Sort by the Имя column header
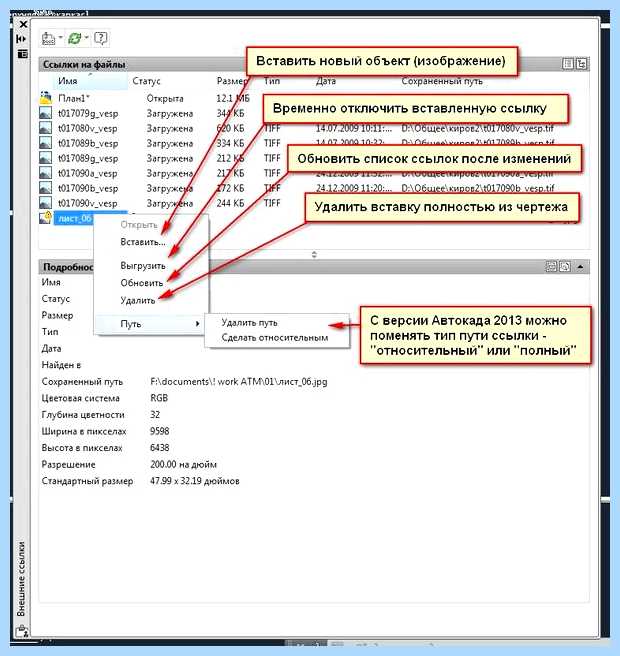The width and height of the screenshot is (620, 656). coord(67,81)
